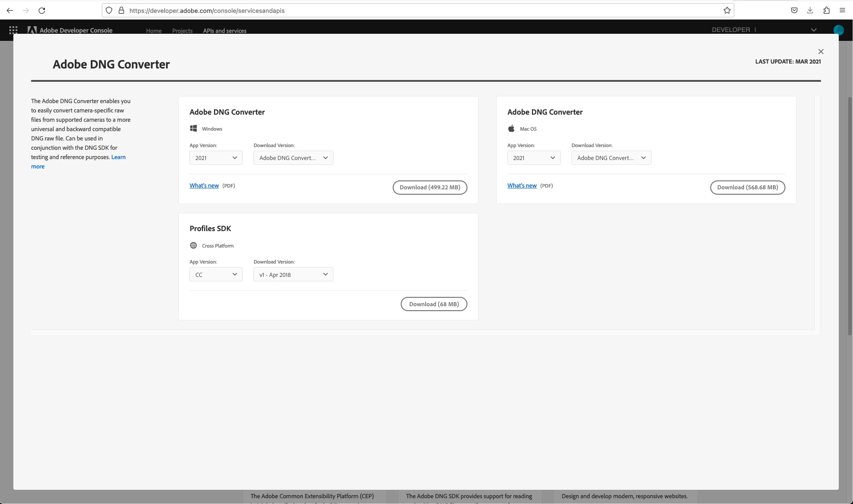Download Profiles SDK (68 MB)
Viewport: 853px width, 504px height.
tap(434, 304)
